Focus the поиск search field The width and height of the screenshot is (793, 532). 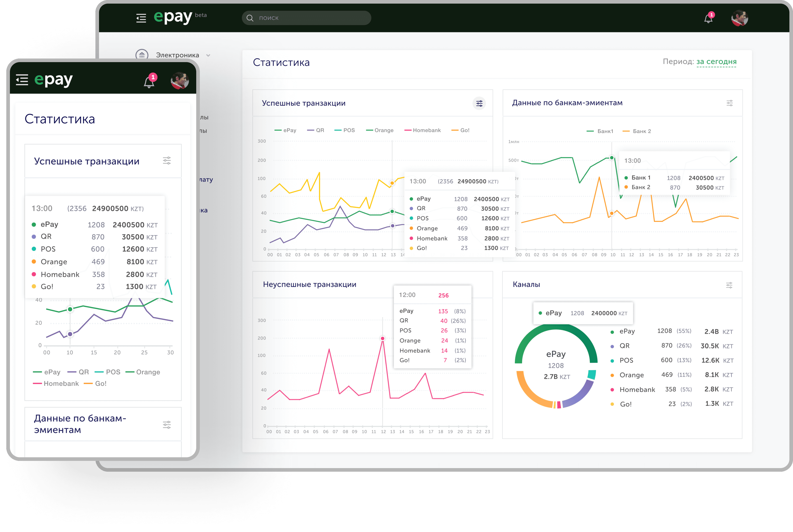click(x=306, y=18)
